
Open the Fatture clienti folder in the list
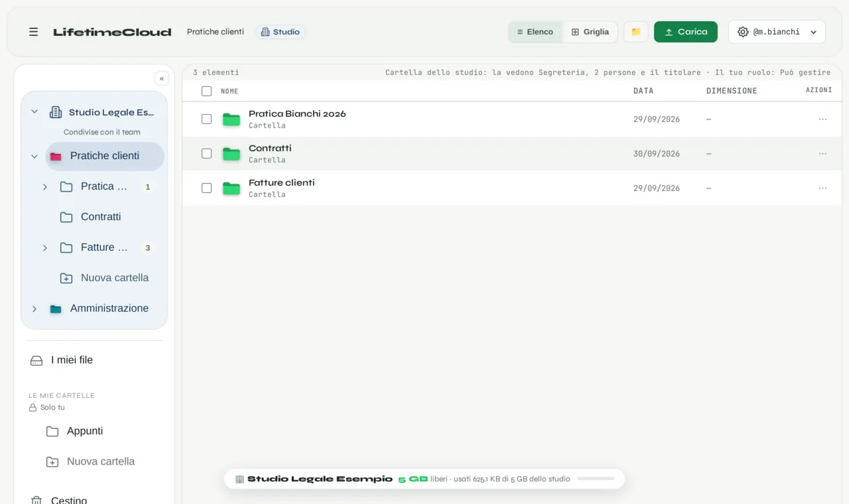click(282, 182)
